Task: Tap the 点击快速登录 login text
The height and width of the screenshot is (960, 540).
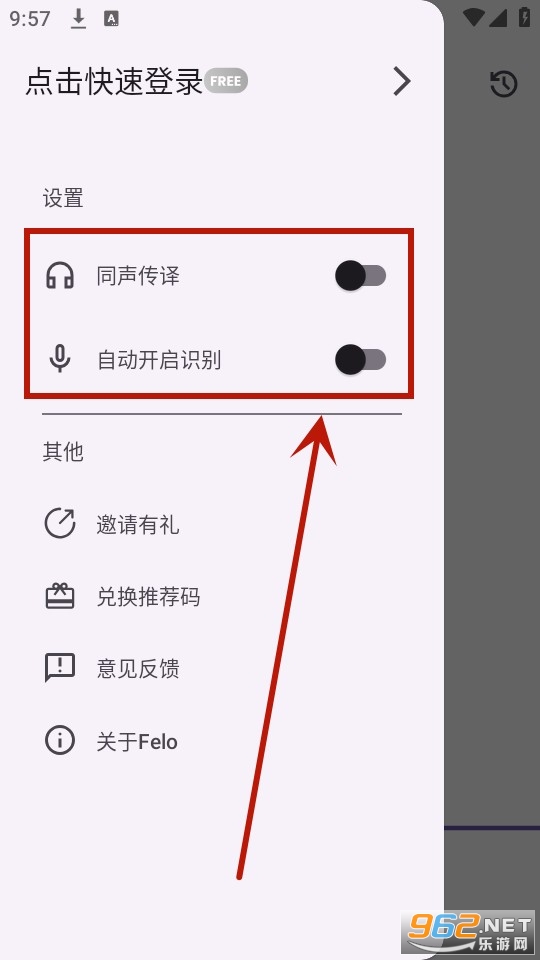Action: 114,81
